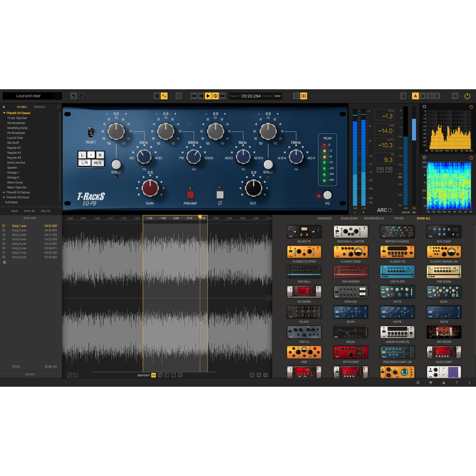Click the Redo arrow icon
Screen dimensions: 476x476
tap(81, 96)
